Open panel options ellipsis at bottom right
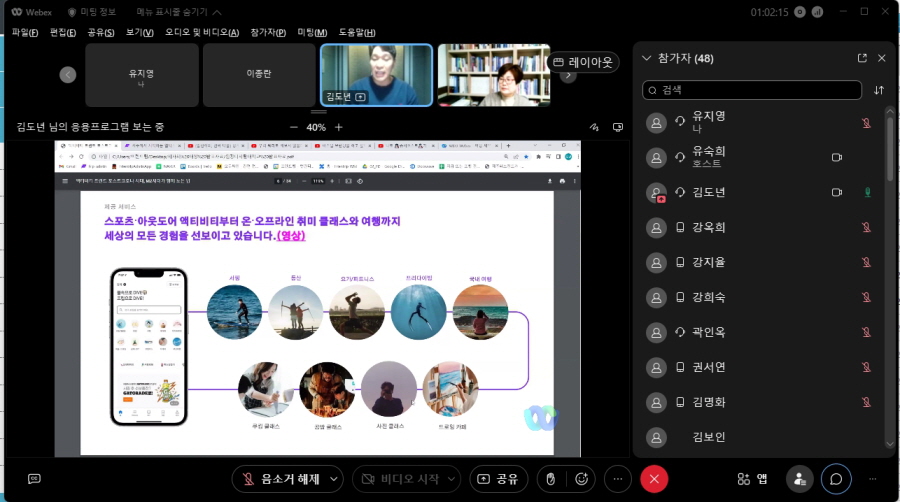Screen dimensions: 900x502 point(872,479)
